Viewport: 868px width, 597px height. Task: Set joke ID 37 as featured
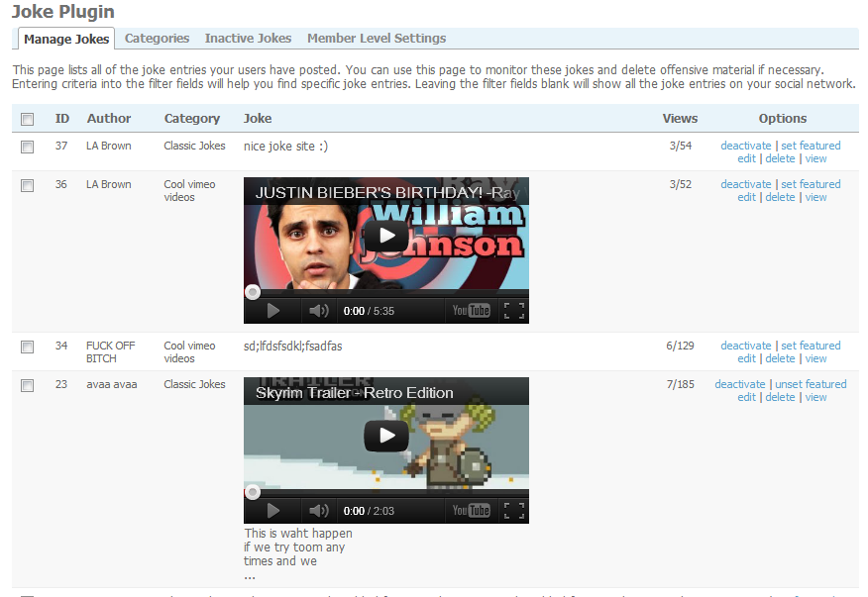tap(811, 146)
